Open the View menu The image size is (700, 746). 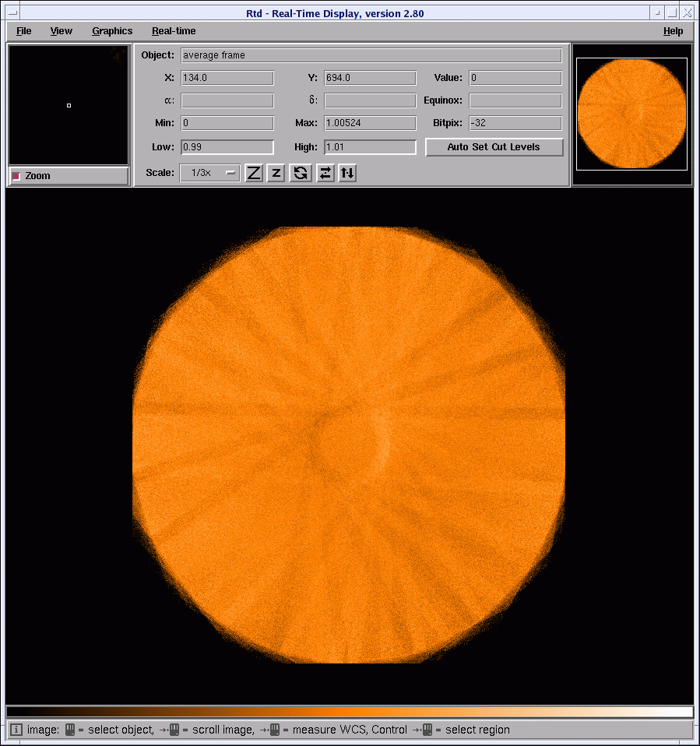click(62, 31)
